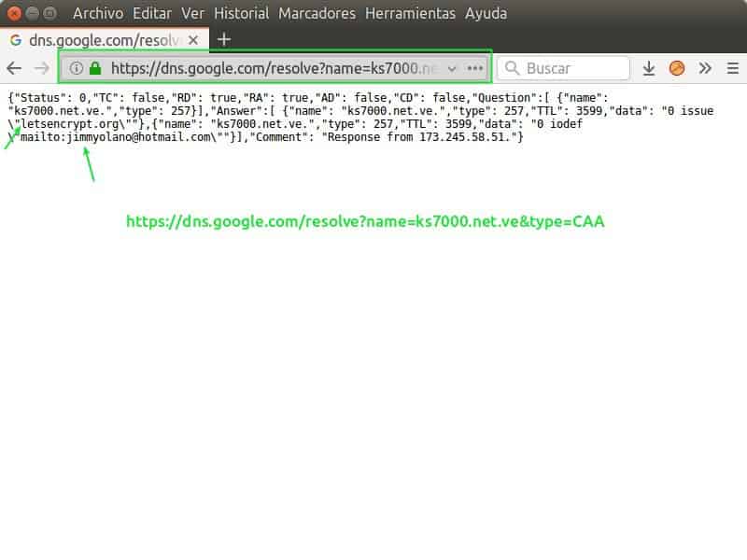Go forward to the next page

point(41,68)
